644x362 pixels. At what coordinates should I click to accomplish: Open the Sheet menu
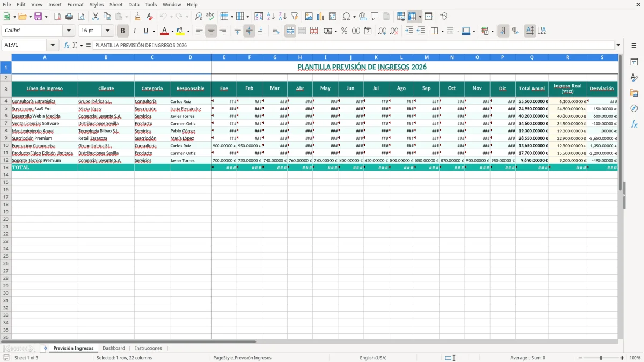(116, 4)
